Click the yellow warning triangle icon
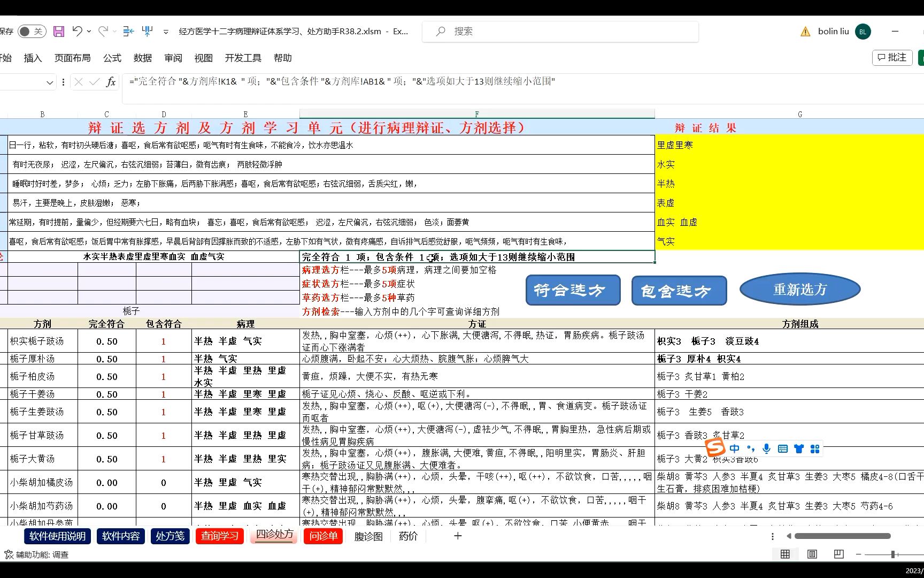This screenshot has width=924, height=578. (x=805, y=32)
